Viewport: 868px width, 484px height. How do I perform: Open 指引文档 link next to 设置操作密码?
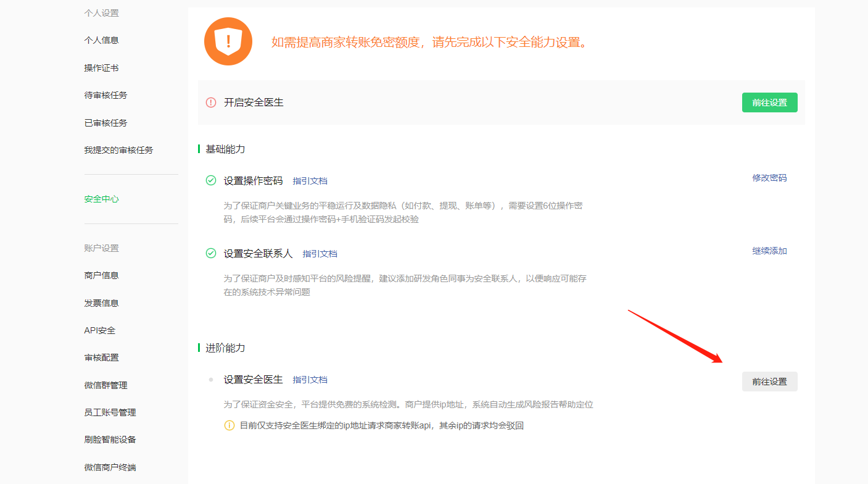click(310, 181)
